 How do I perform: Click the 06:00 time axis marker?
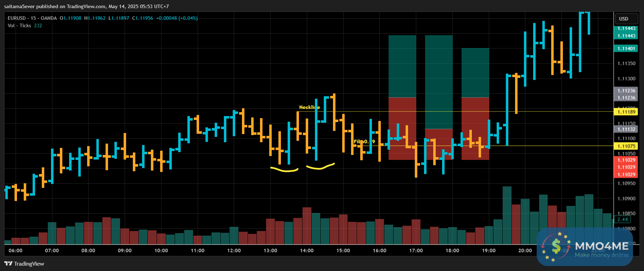click(16, 250)
